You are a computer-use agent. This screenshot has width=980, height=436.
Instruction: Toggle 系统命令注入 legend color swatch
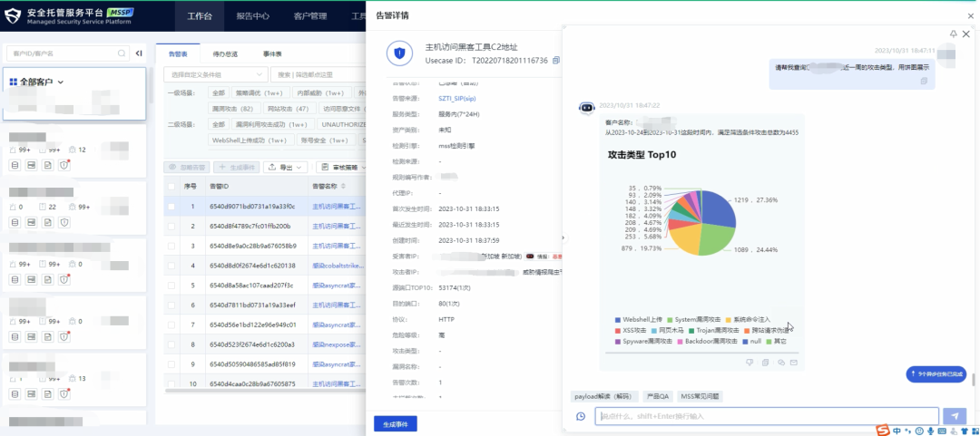point(729,319)
